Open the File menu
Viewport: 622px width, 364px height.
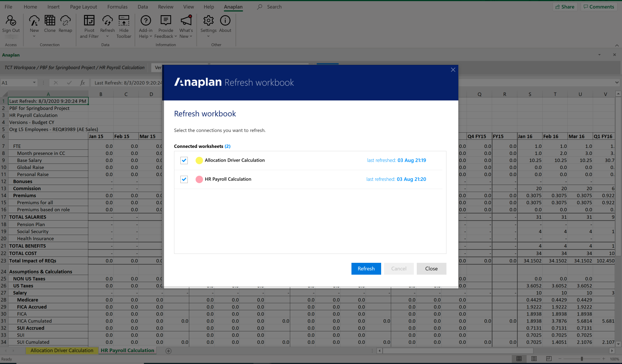point(9,7)
